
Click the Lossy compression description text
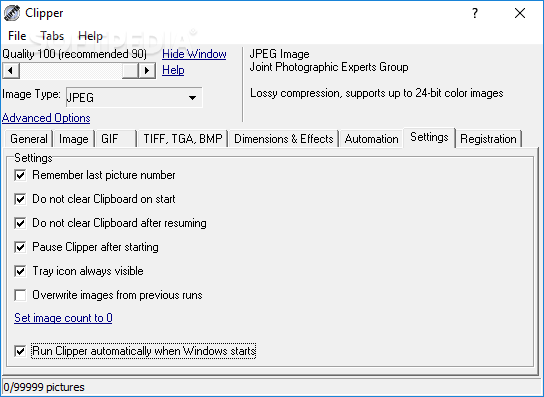coord(376,93)
